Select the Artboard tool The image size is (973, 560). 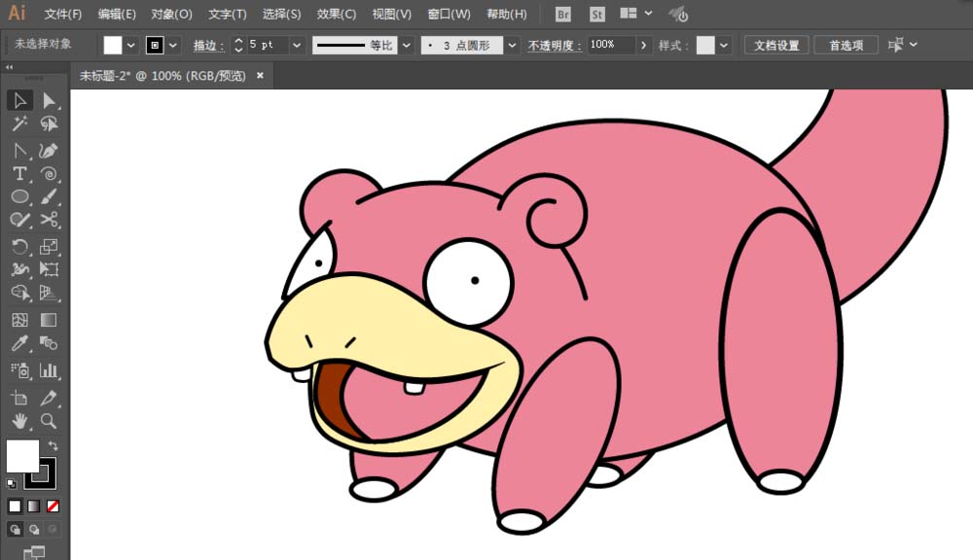[19, 398]
